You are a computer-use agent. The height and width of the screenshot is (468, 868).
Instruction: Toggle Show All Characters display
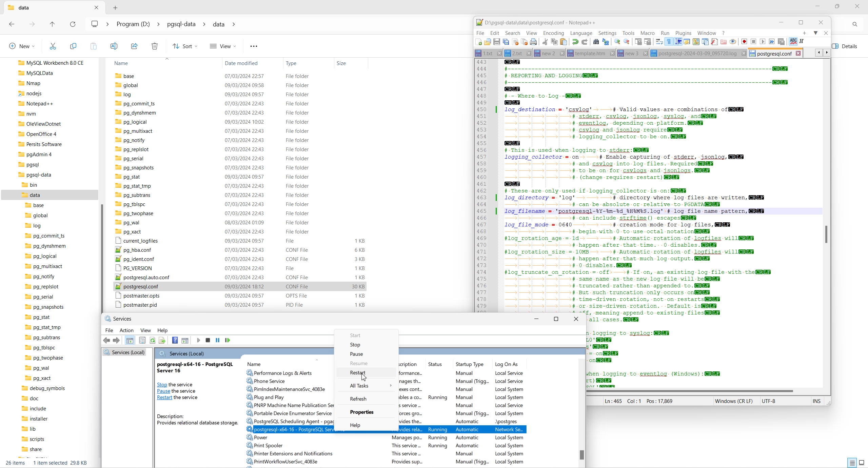[669, 41]
